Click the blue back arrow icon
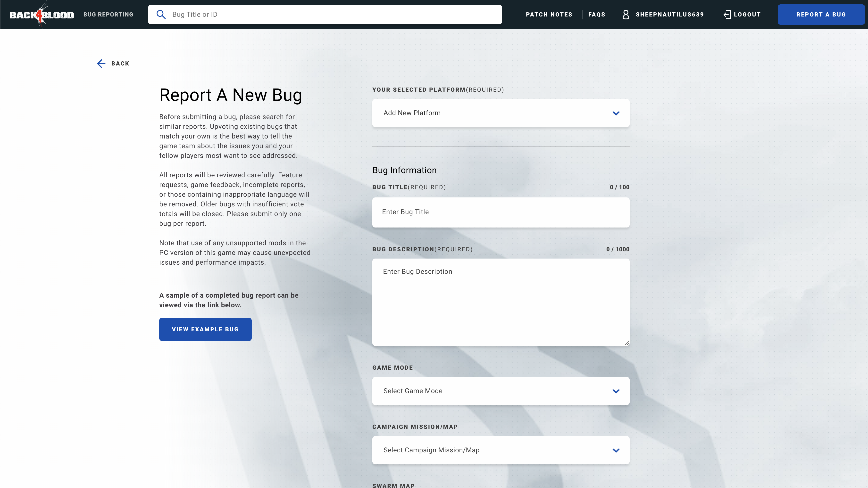The width and height of the screenshot is (868, 488). coord(101,64)
